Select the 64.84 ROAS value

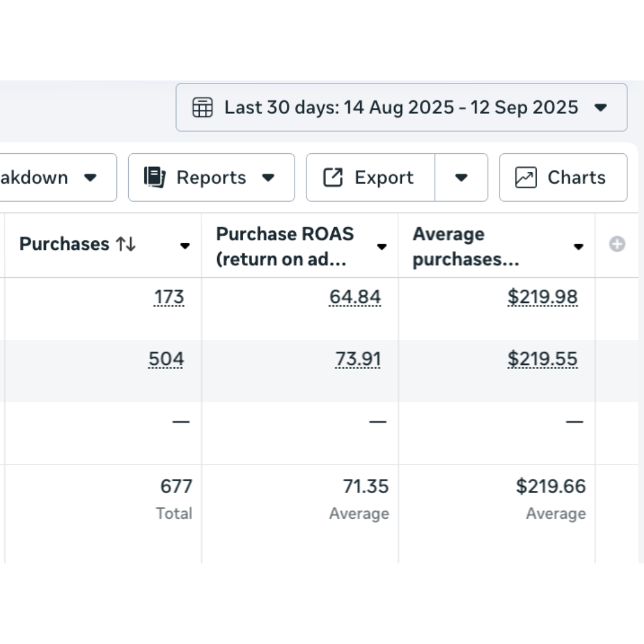click(355, 297)
